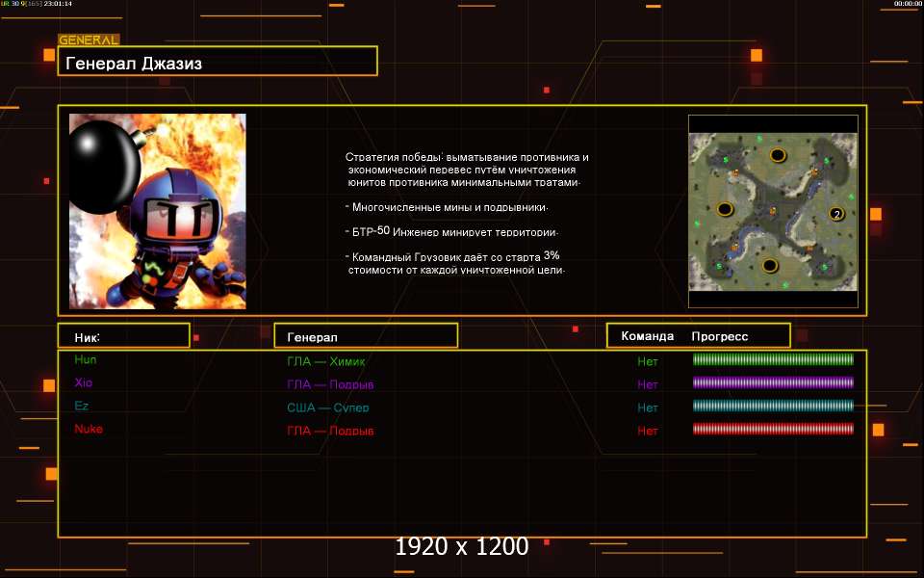Click the 'Многочисленные мины и подрывники' line
This screenshot has width=924, height=578.
coord(447,208)
